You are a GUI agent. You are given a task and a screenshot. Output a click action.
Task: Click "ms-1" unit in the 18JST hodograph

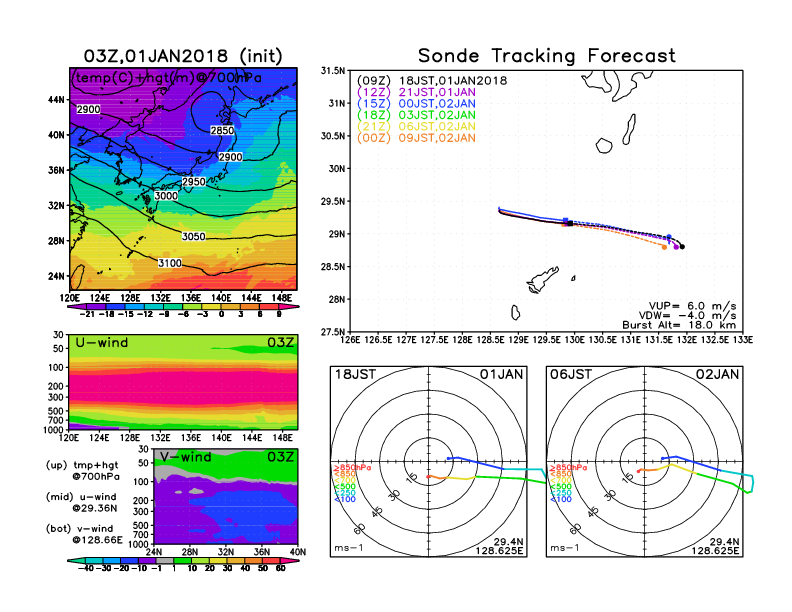(349, 548)
